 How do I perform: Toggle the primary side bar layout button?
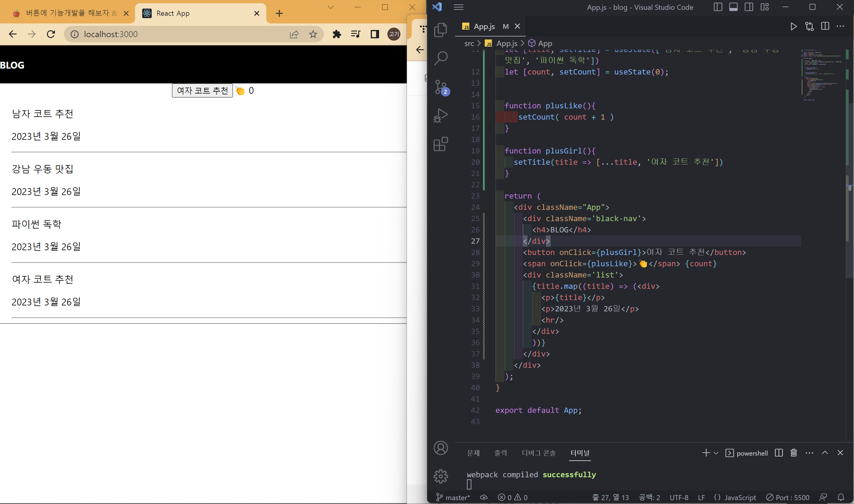tap(717, 7)
